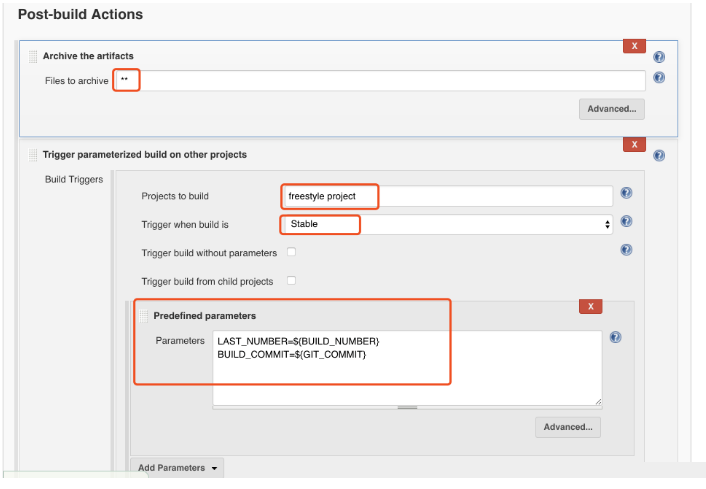Open the Trigger when build is dropdown
This screenshot has height=489, width=706.
445,224
